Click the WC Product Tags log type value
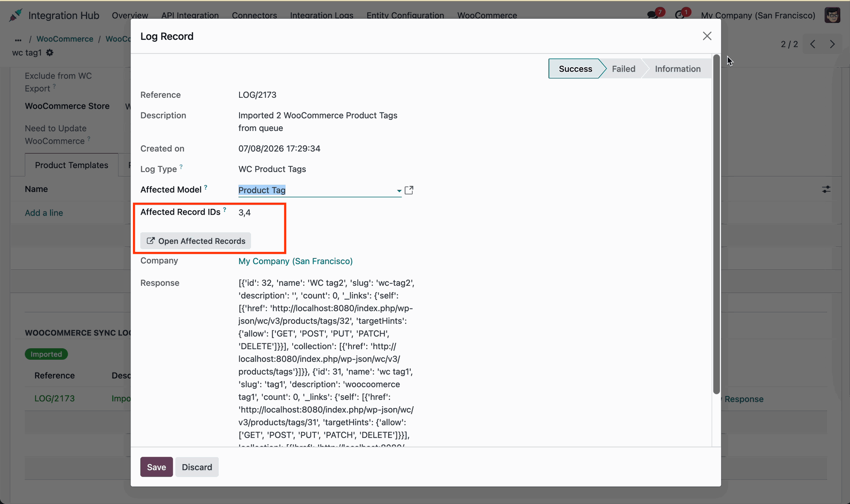 click(x=272, y=169)
